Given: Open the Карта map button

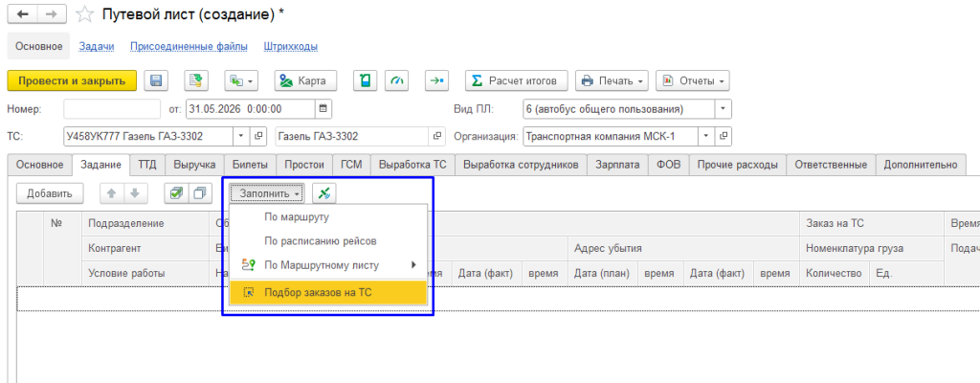Looking at the screenshot, I should coord(305,80).
